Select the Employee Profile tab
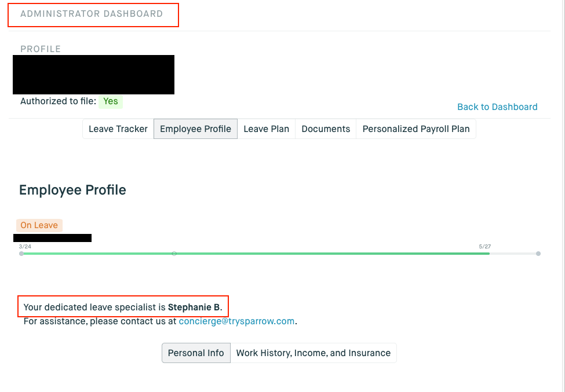This screenshot has height=392, width=565. (195, 129)
